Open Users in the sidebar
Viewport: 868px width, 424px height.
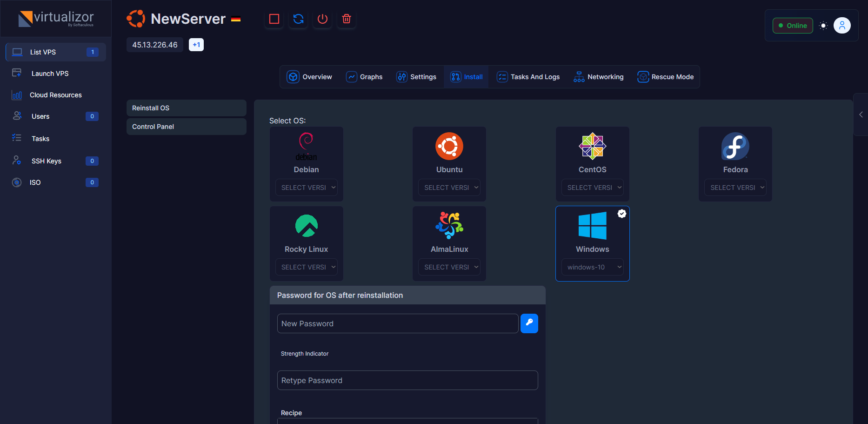coord(56,116)
